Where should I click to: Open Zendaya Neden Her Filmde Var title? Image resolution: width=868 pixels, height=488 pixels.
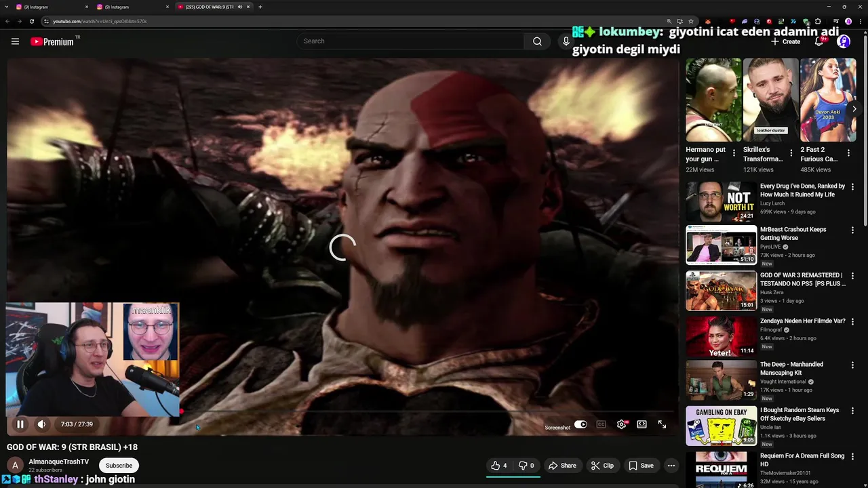tap(802, 321)
